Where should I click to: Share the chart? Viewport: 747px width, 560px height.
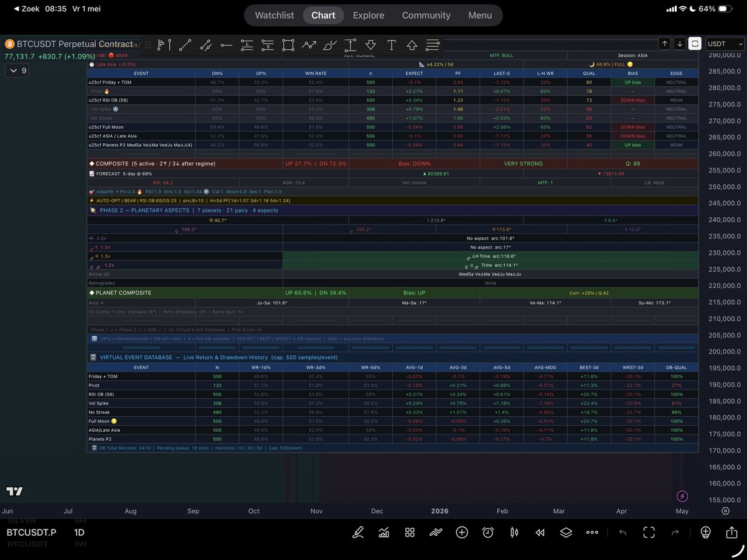(731, 533)
